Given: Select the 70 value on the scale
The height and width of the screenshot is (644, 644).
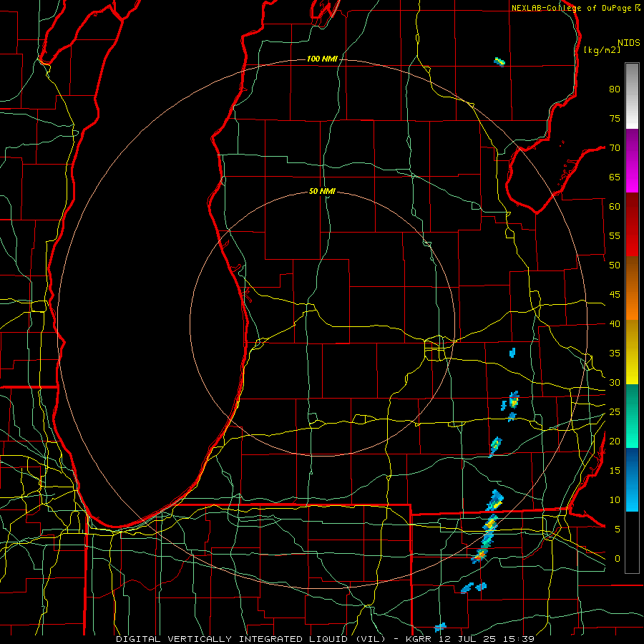Looking at the screenshot, I should click(x=615, y=148).
